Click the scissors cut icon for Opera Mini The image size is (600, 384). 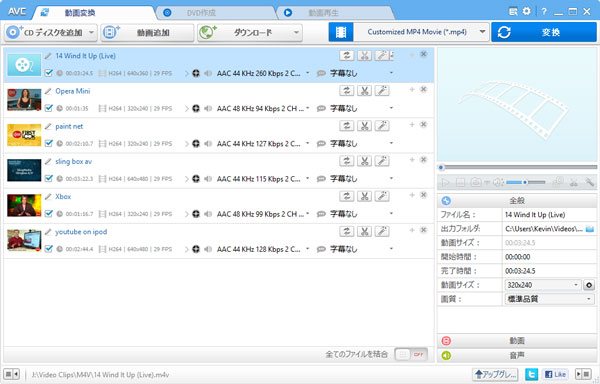pyautogui.click(x=364, y=91)
